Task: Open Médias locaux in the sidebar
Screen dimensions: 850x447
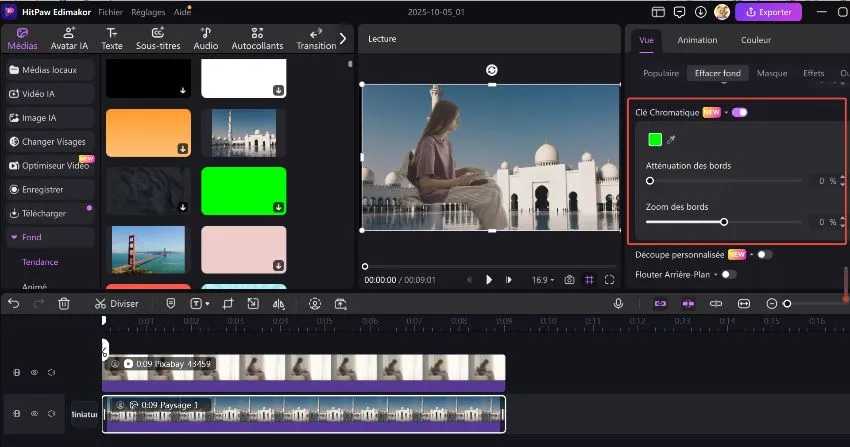Action: [x=49, y=70]
